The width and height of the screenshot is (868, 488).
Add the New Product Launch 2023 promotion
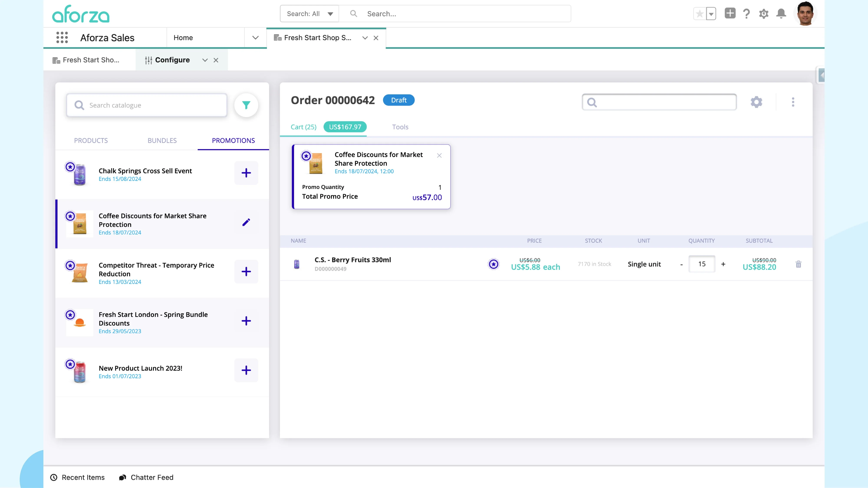pyautogui.click(x=246, y=370)
